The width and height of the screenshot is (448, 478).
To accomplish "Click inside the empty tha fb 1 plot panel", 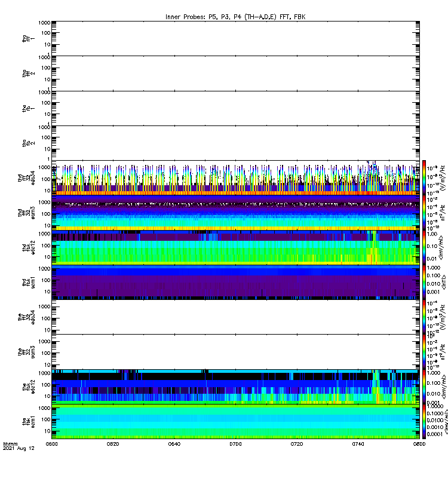I will tap(235, 108).
